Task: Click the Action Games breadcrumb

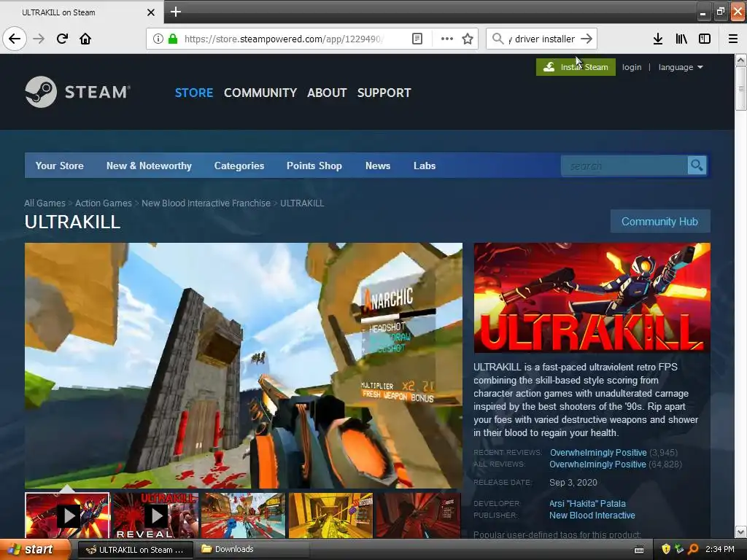Action: 104,203
